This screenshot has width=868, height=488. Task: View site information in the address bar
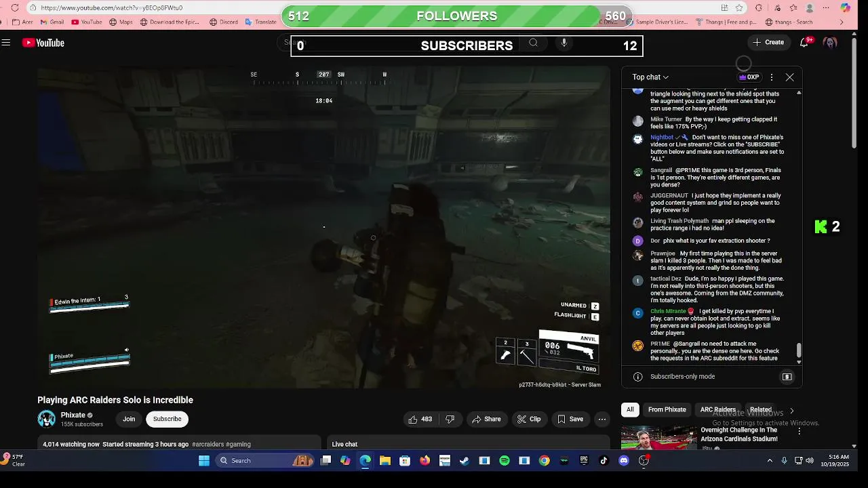point(33,8)
